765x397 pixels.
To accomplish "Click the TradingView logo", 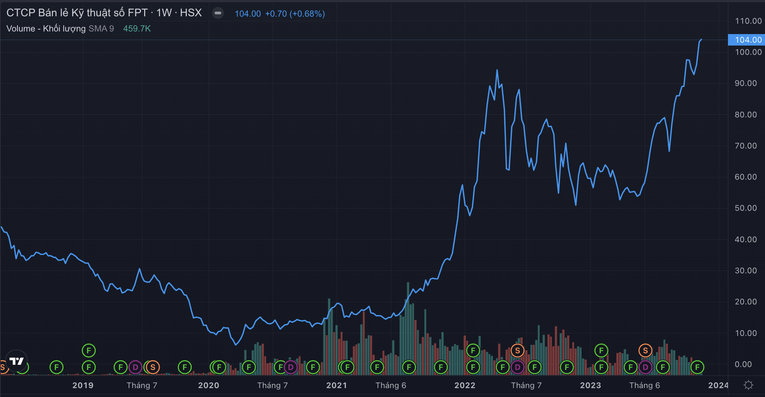I will coord(16,361).
